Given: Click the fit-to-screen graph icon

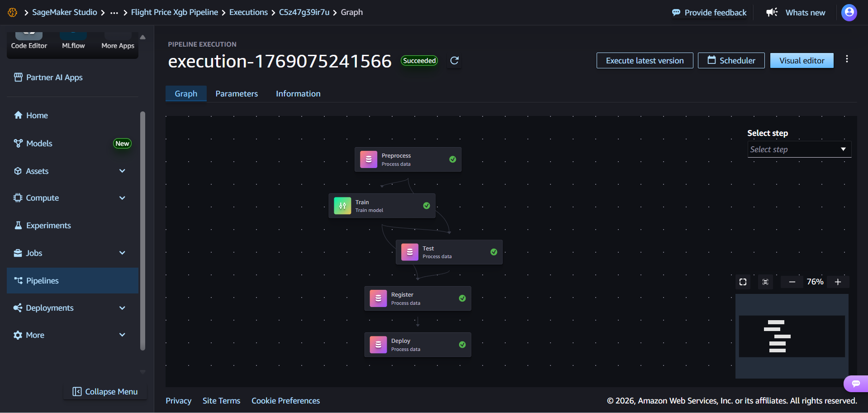Looking at the screenshot, I should [743, 282].
